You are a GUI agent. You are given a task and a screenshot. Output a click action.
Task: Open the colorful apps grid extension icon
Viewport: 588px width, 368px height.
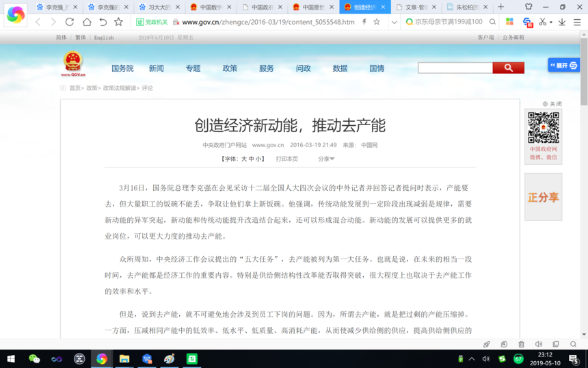[x=509, y=22]
